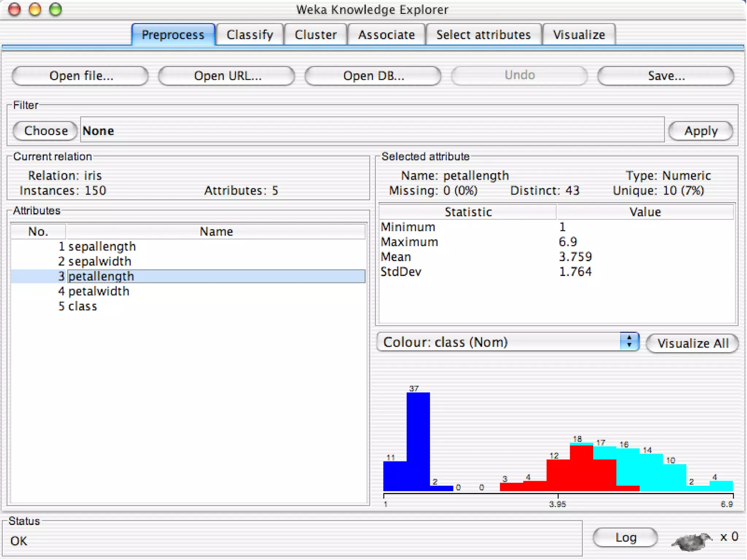Switch to Select attributes tab

click(483, 35)
